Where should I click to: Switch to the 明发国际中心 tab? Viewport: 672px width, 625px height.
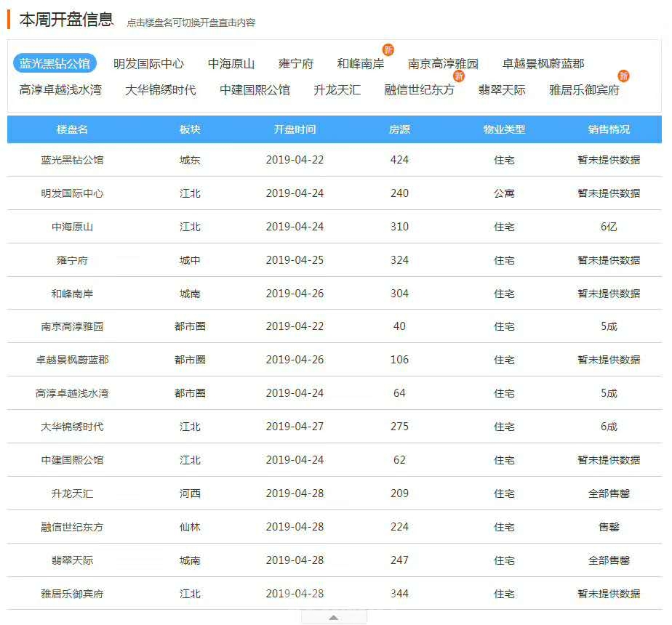coord(148,64)
